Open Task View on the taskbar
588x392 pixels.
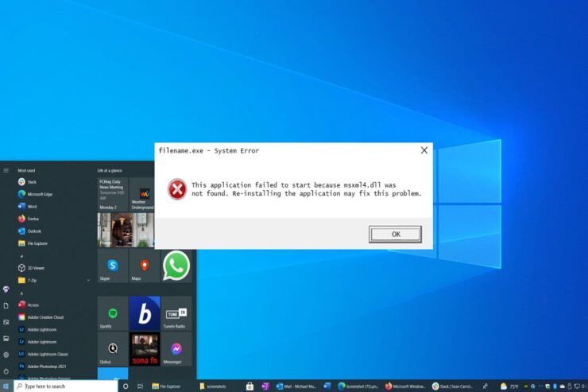[141, 386]
